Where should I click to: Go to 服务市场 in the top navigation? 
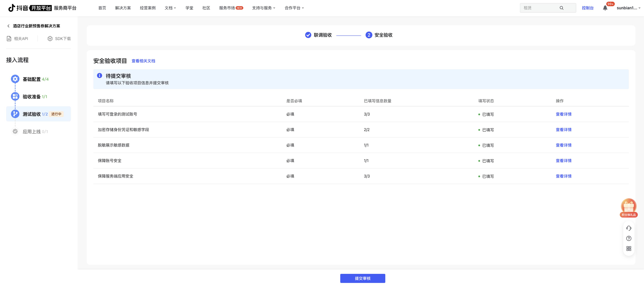click(x=227, y=8)
